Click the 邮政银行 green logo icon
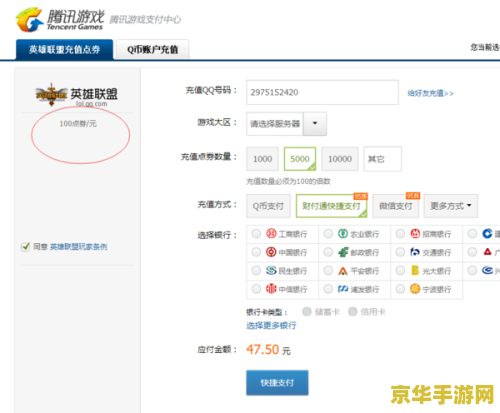The height and width of the screenshot is (413, 500). click(x=343, y=252)
